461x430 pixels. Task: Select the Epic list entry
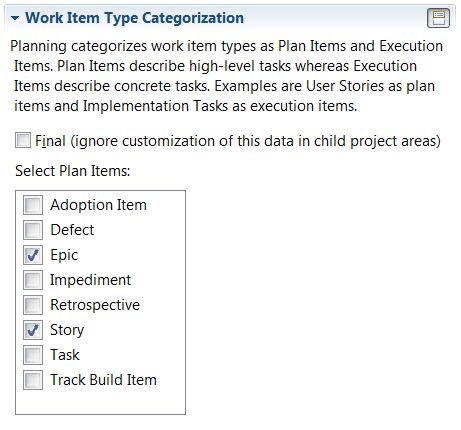coord(64,255)
